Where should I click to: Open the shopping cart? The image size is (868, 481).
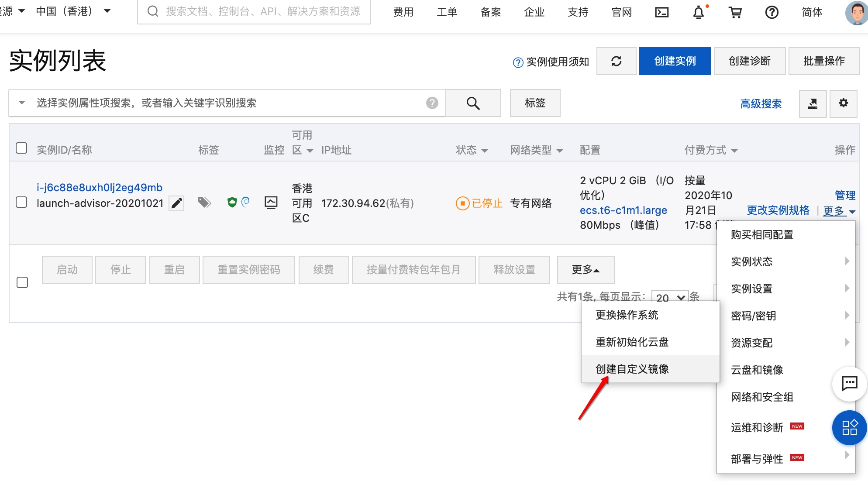point(735,12)
